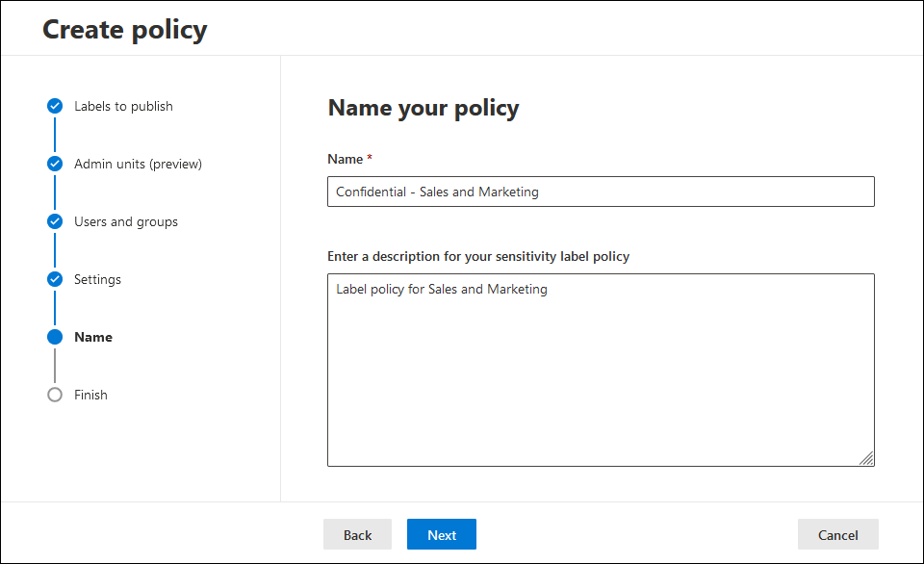
Task: Click the 'Name *' field label
Action: 350,159
